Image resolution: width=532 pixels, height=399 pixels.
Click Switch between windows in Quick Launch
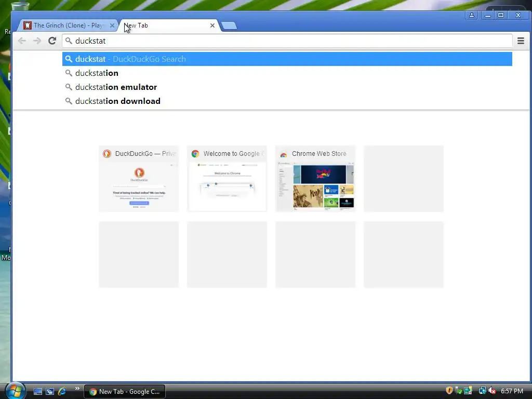tap(50, 392)
